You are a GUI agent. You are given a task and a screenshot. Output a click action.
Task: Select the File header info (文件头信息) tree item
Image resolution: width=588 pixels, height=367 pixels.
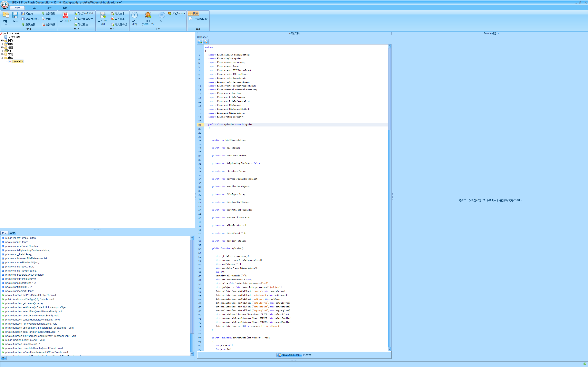click(14, 37)
